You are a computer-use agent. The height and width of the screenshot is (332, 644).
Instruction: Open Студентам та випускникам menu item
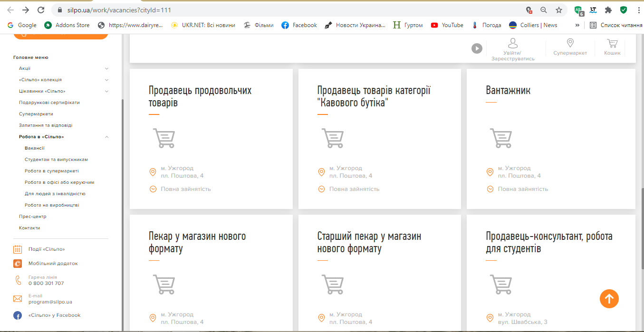[56, 160]
